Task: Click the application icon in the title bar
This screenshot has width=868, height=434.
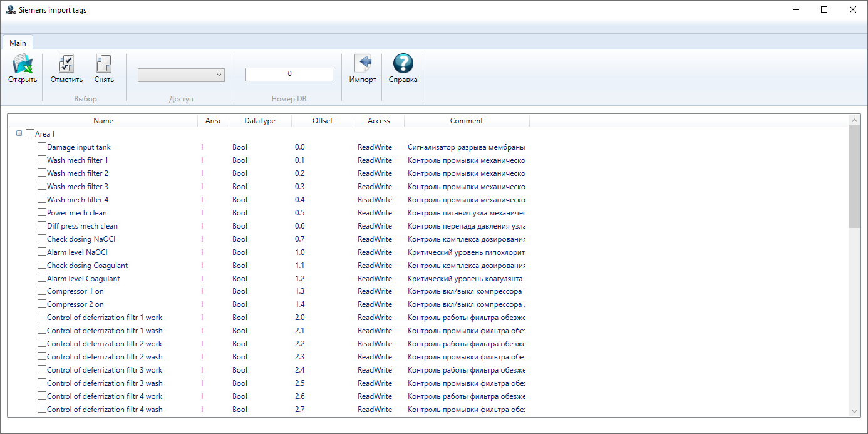Action: 11,9
